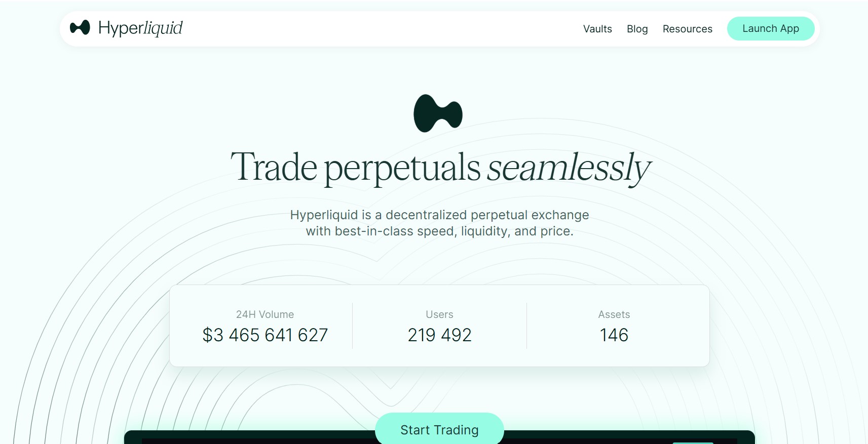Screen dimensions: 868x444
Task: Click the large dark logo above headline
Action: 438,113
